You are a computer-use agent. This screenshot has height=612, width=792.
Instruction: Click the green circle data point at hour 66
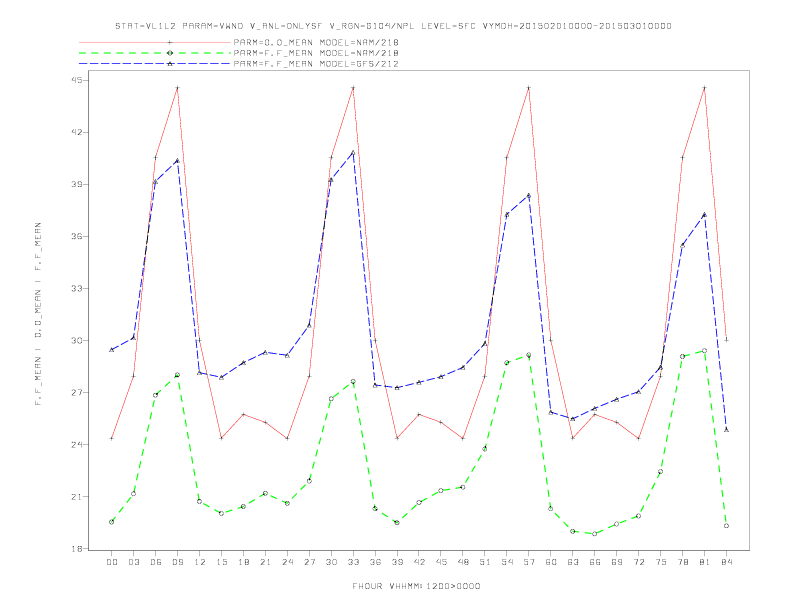[595, 533]
